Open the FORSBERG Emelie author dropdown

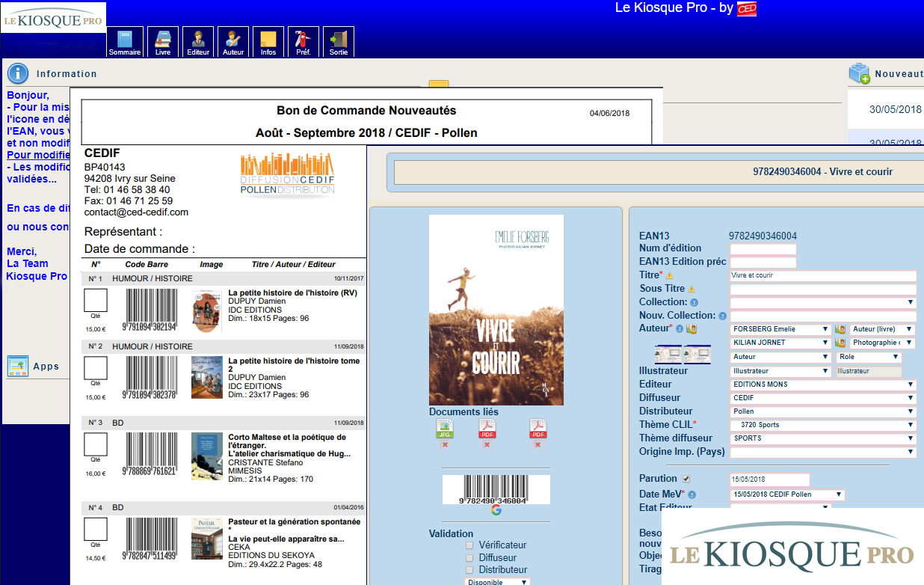point(780,329)
